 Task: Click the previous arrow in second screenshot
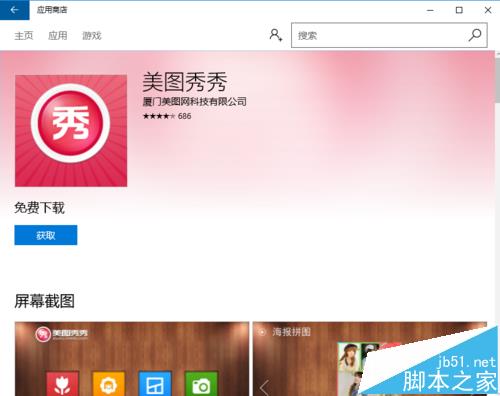pyautogui.click(x=264, y=388)
